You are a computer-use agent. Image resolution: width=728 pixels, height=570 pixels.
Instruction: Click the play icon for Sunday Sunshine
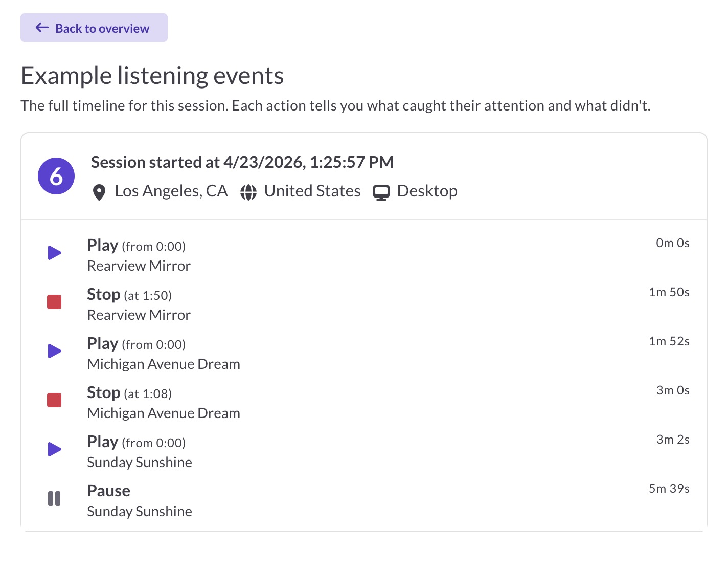tap(54, 449)
